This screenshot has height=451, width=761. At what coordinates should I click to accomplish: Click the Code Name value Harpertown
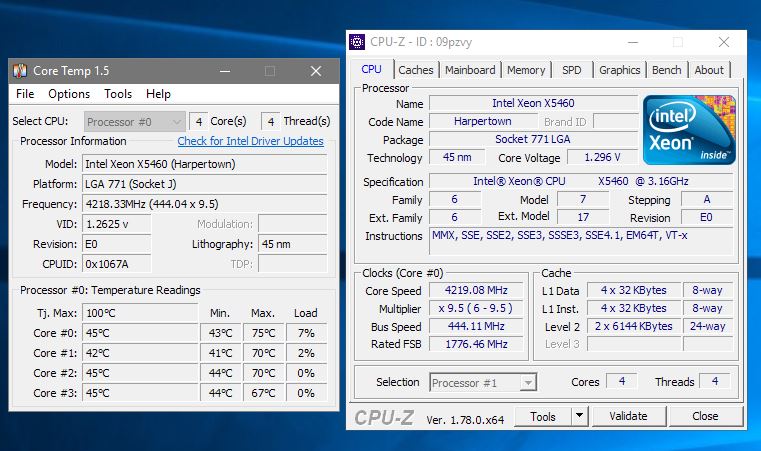point(483,121)
